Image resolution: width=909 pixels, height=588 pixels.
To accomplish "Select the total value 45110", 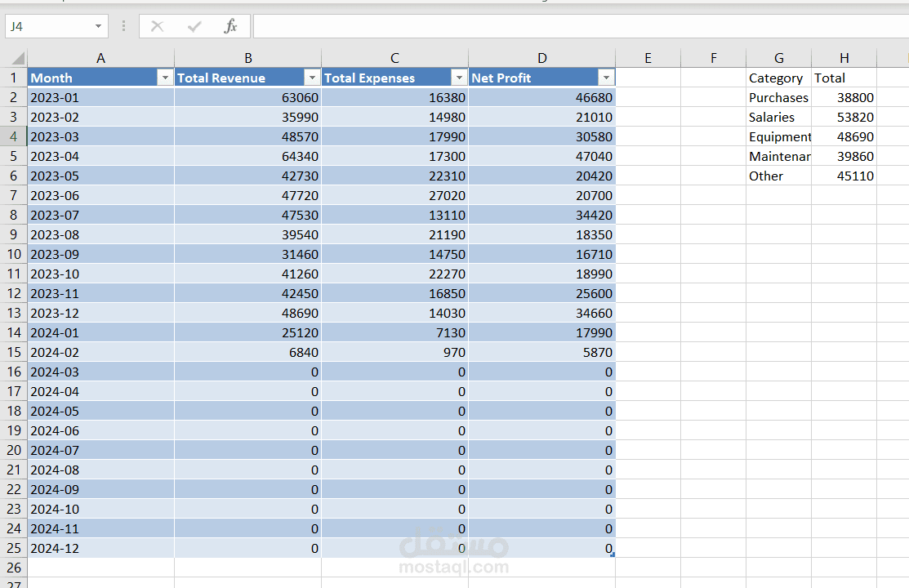I will click(844, 176).
